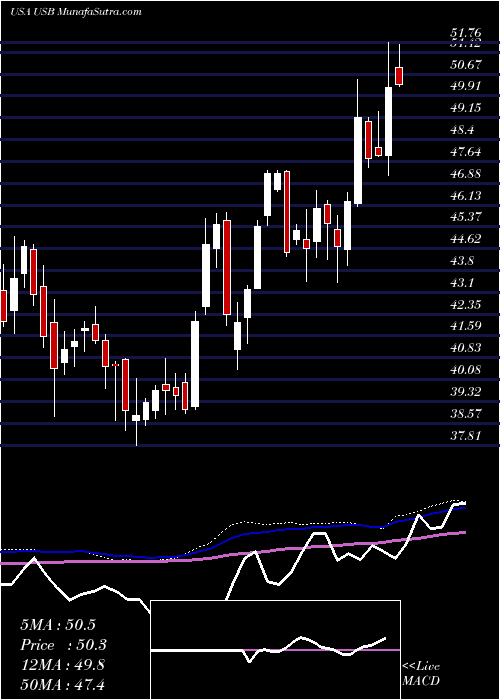Click the 37.81 lowest price label
The width and height of the screenshot is (500, 700).
coord(466,435)
